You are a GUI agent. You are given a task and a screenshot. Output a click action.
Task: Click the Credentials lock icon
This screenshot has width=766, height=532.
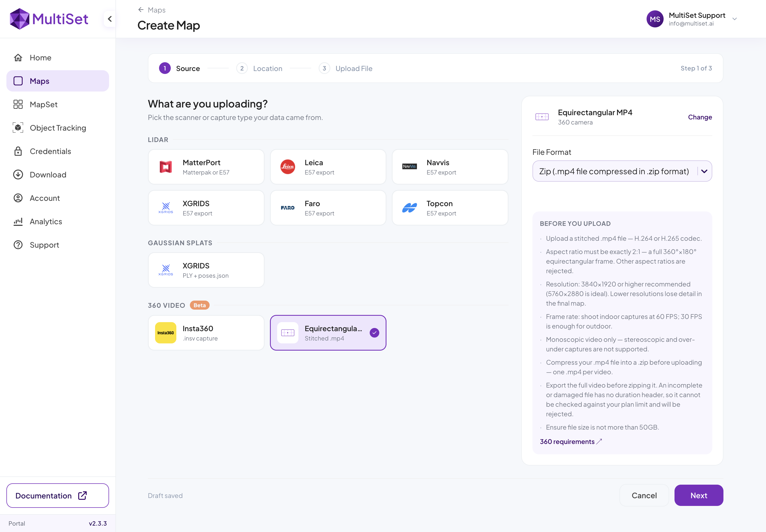coord(18,151)
